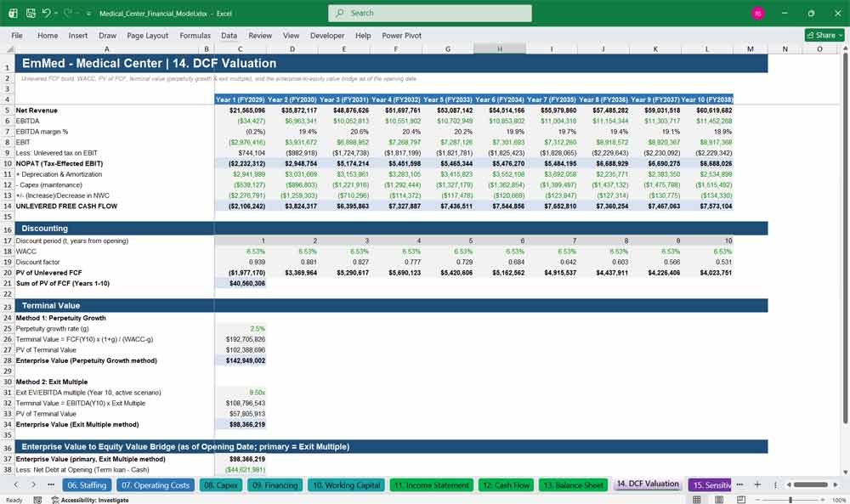Open the Page Layout ribbon tab
The height and width of the screenshot is (504, 850).
[147, 35]
